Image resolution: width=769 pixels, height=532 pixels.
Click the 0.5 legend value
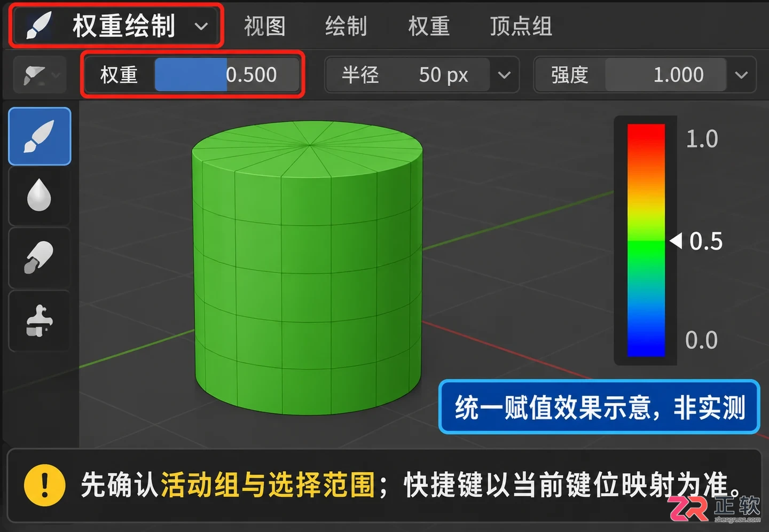click(706, 241)
